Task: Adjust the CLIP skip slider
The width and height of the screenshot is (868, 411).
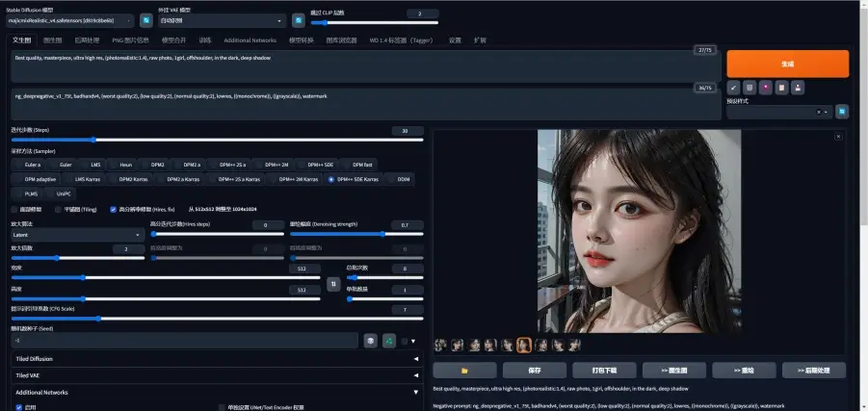Action: (374, 23)
